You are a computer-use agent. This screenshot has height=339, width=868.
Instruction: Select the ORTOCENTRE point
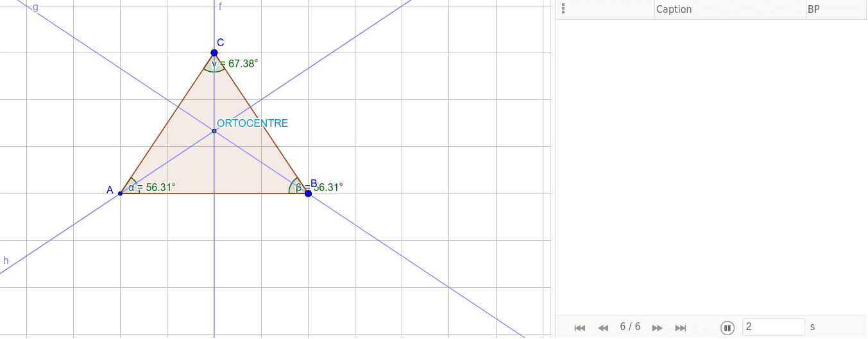[x=214, y=131]
